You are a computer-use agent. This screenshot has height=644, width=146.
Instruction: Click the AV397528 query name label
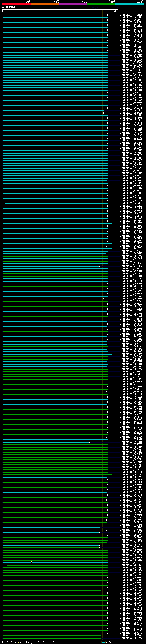[x=8, y=7]
